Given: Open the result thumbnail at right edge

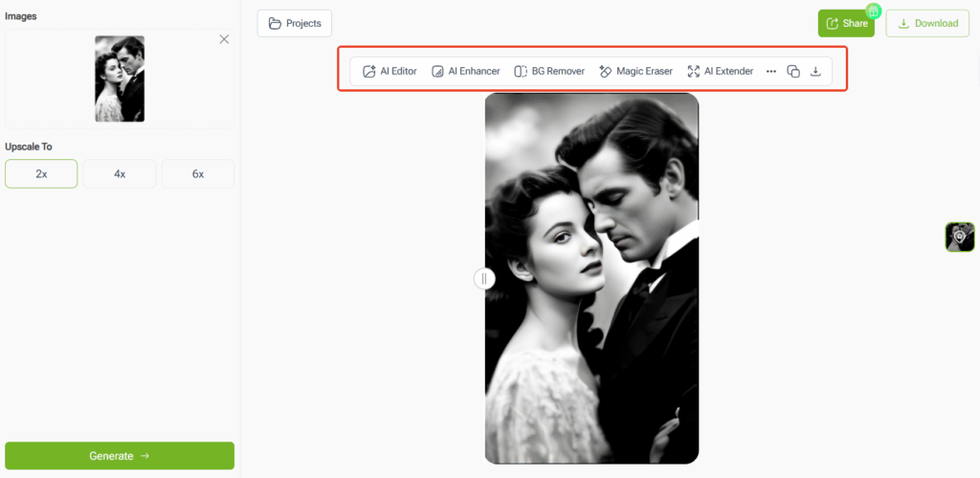Looking at the screenshot, I should coord(960,238).
